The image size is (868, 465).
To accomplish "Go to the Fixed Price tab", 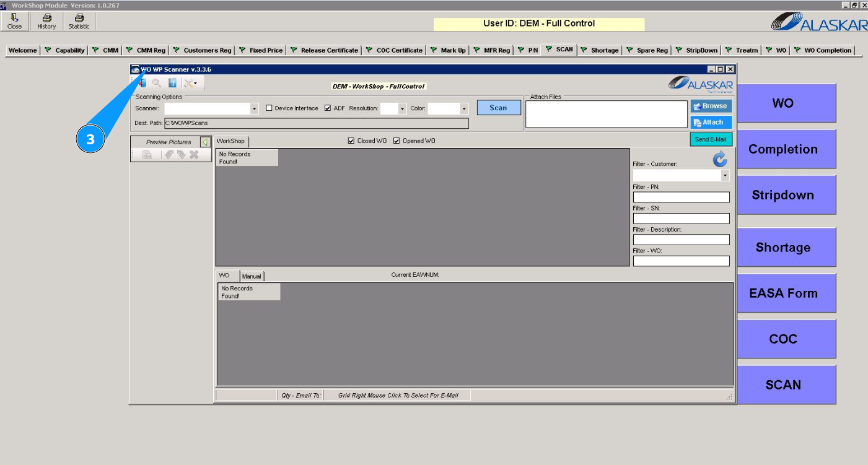I will click(261, 51).
